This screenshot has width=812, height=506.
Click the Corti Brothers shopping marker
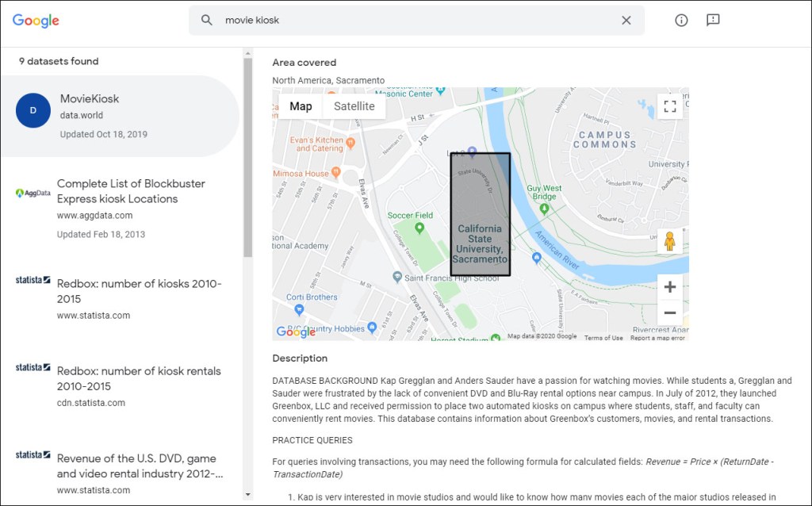[299, 310]
